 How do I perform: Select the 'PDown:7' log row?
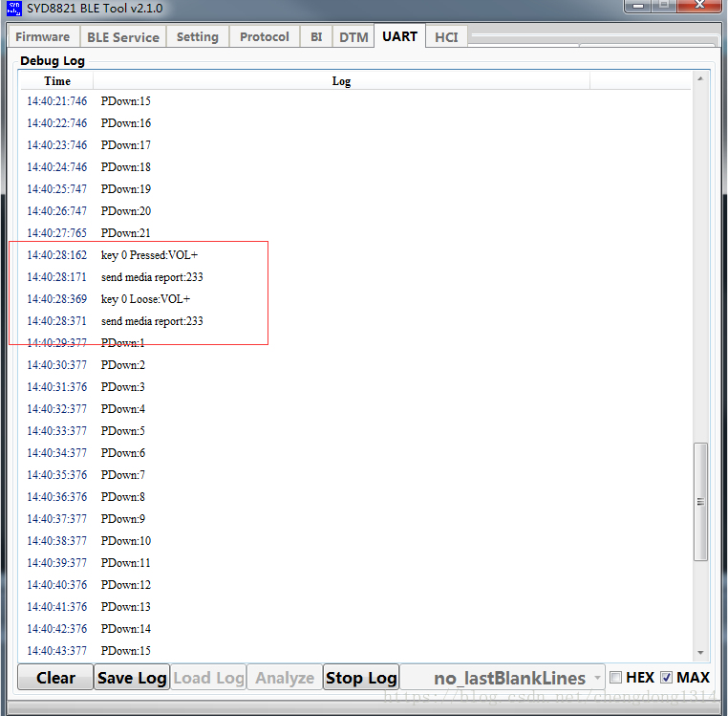355,475
